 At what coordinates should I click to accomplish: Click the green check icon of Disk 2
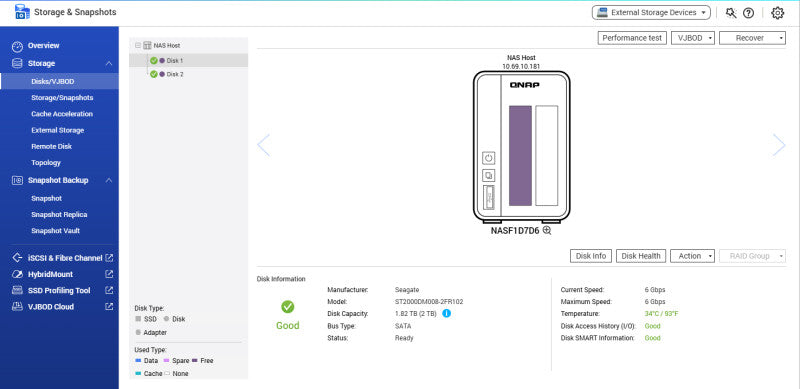click(154, 74)
